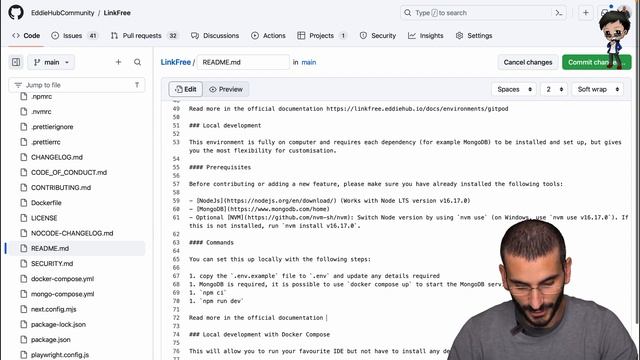Switch editor to Preview mode
The height and width of the screenshot is (360, 640).
point(226,89)
